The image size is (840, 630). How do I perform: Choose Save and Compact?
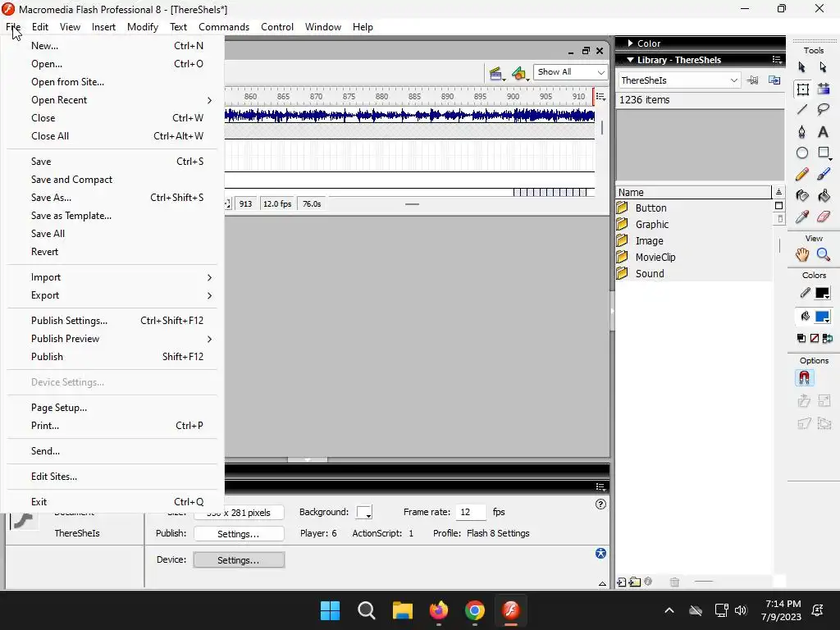click(x=112, y=180)
